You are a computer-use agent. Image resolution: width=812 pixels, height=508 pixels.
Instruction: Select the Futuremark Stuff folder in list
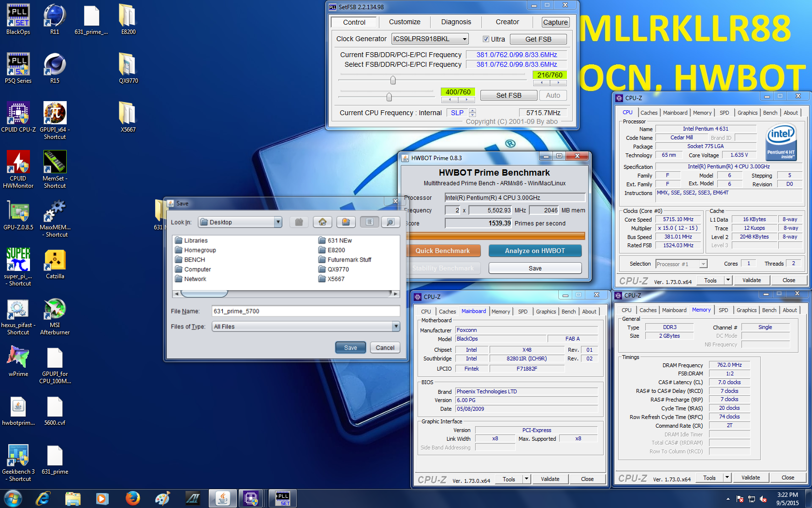pos(345,260)
